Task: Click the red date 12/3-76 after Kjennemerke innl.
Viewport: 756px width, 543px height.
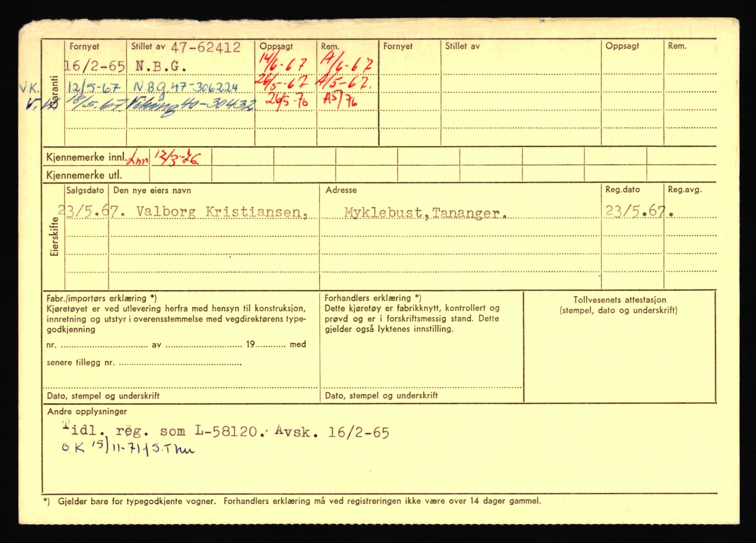Action: tap(177, 157)
